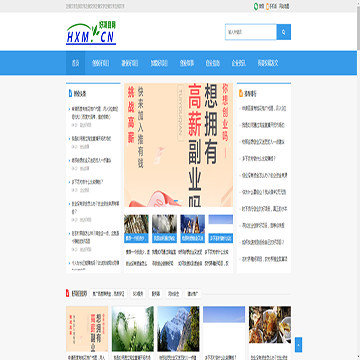The image size is (360, 360).
Task: Open the seventh item in blue navigation bar
Action: pyautogui.click(x=239, y=63)
